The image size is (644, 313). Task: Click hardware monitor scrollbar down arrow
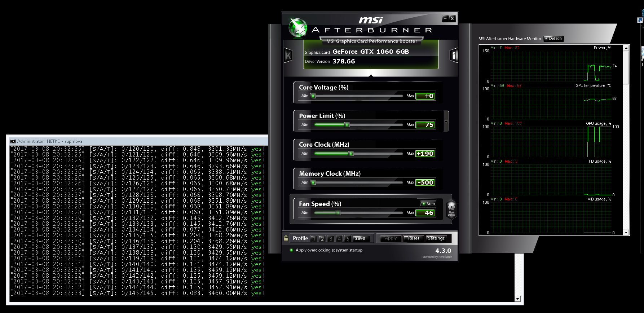click(x=626, y=233)
